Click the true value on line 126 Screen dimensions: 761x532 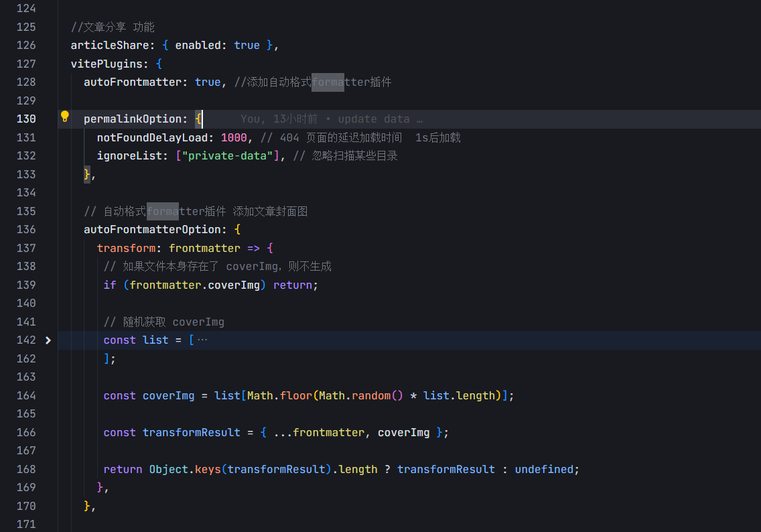tap(247, 45)
